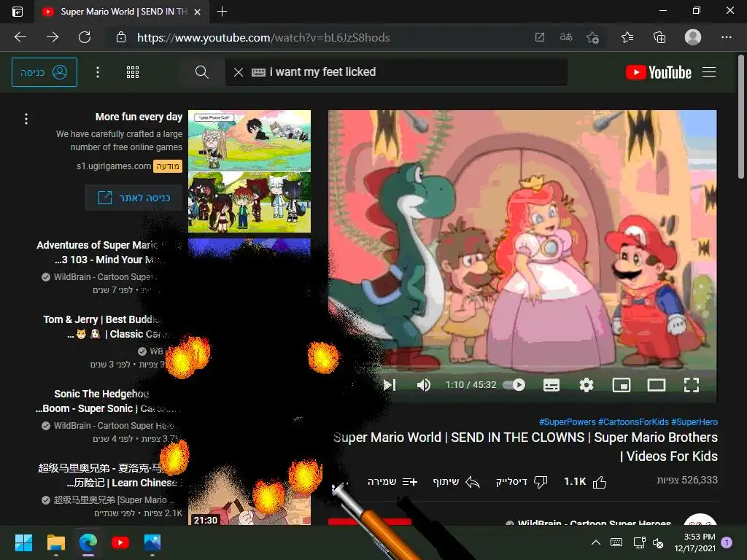The width and height of the screenshot is (747, 560).
Task: Share the video
Action: click(456, 482)
